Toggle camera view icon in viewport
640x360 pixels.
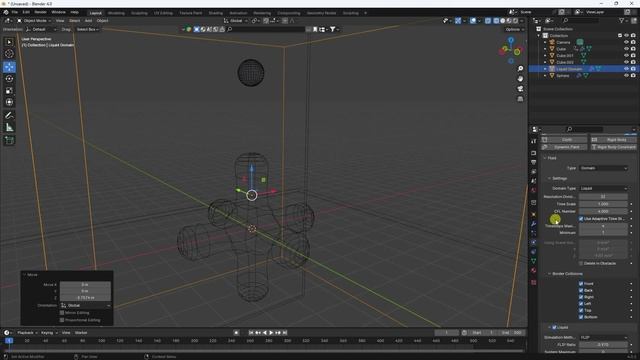point(520,89)
